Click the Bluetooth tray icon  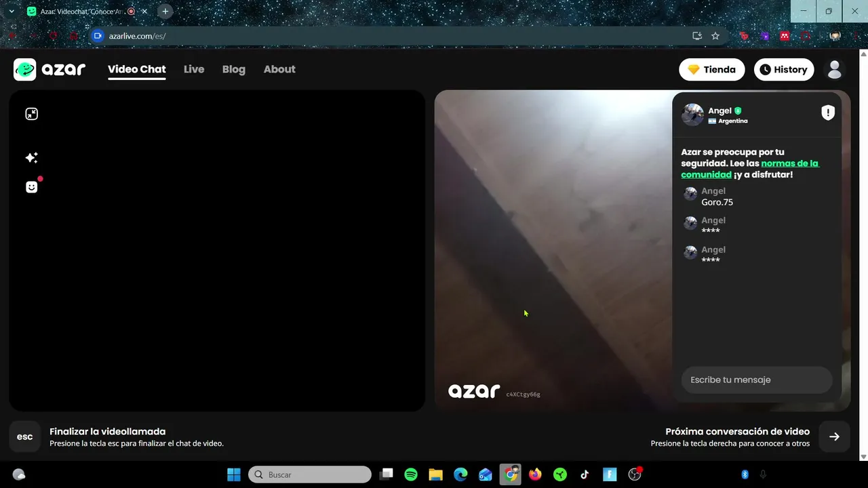pyautogui.click(x=745, y=474)
